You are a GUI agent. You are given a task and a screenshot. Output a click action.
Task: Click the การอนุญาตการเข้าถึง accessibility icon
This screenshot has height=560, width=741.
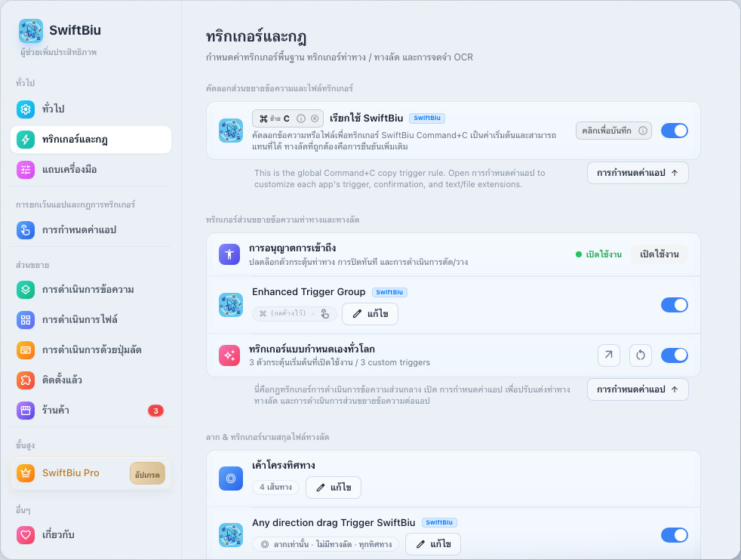(229, 254)
